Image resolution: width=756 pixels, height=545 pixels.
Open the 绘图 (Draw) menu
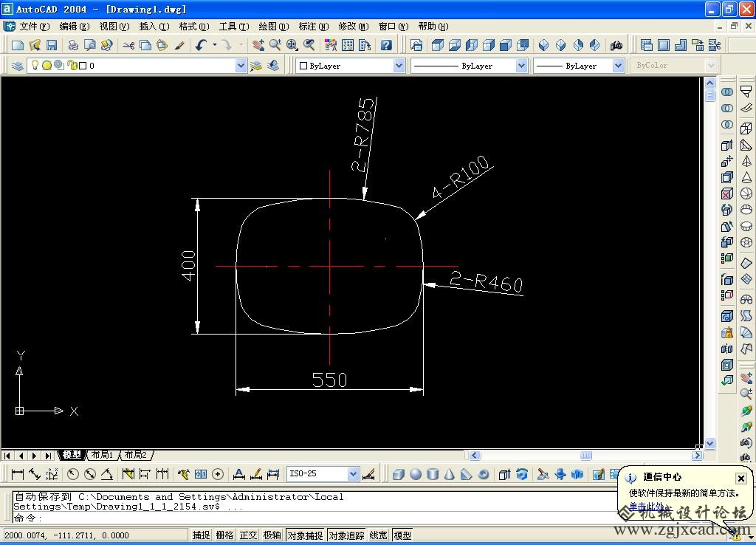[x=273, y=27]
